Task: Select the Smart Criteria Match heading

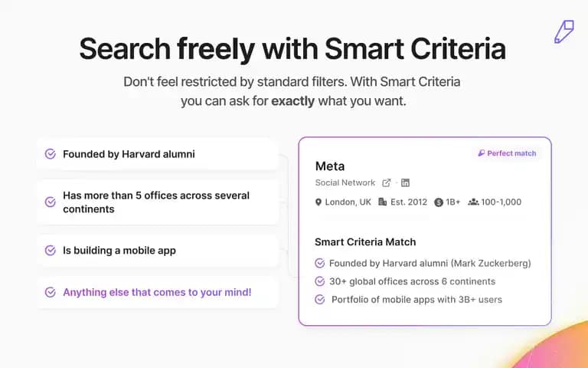Action: point(365,242)
